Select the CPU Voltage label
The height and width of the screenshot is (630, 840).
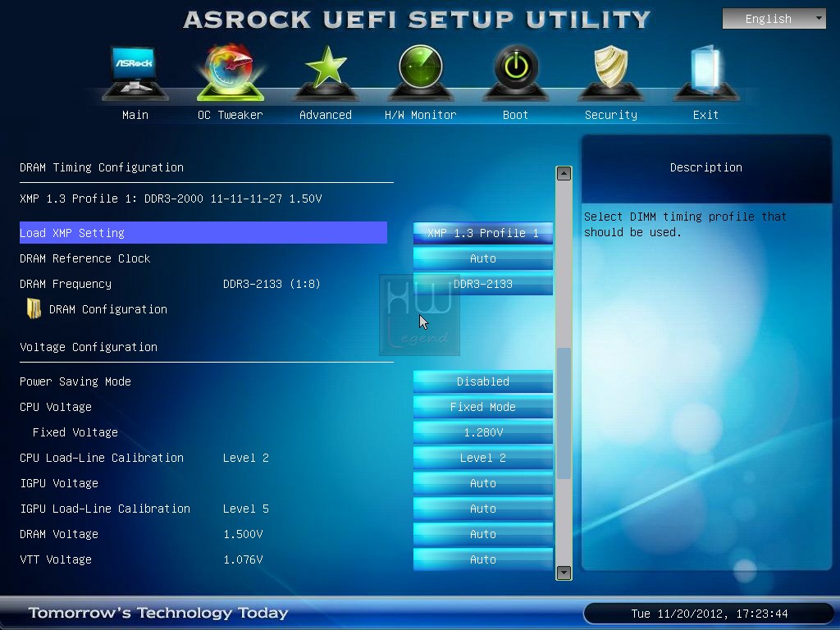pos(56,407)
